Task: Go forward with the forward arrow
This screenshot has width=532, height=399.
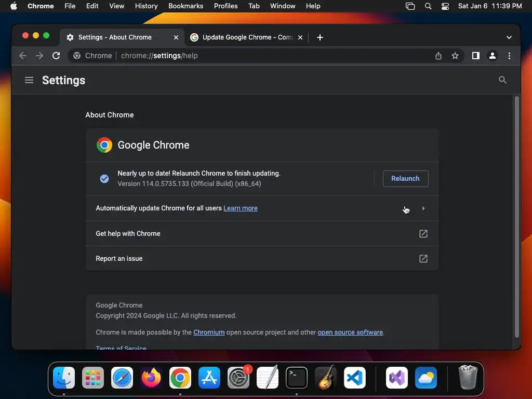Action: (x=39, y=56)
